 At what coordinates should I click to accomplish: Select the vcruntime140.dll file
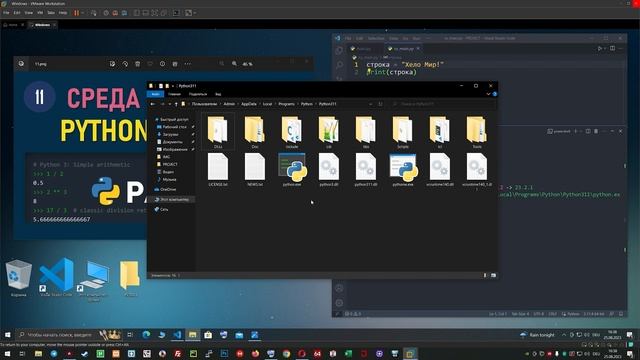(440, 170)
